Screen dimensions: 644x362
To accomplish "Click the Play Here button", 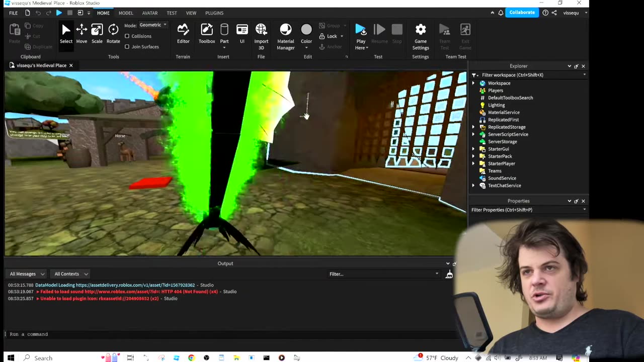I will pos(361,37).
